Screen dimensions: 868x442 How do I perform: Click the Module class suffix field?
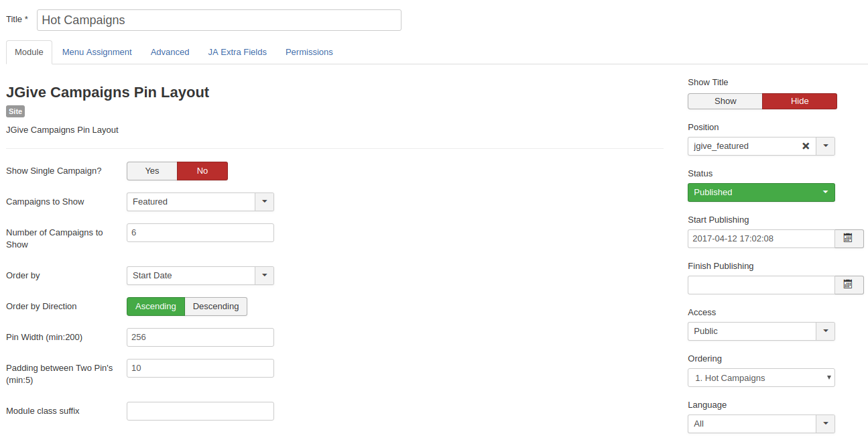[200, 411]
